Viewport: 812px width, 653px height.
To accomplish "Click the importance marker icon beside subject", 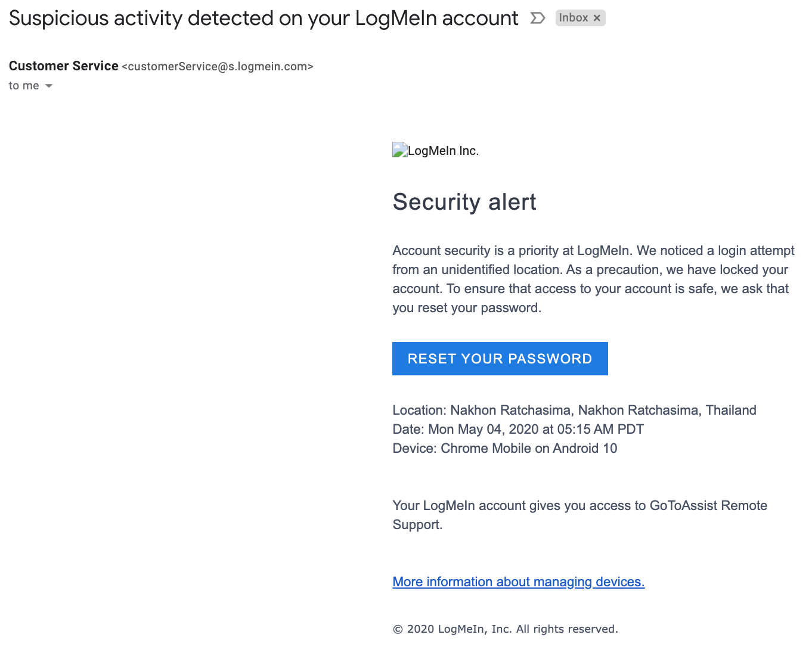I will 538,18.
